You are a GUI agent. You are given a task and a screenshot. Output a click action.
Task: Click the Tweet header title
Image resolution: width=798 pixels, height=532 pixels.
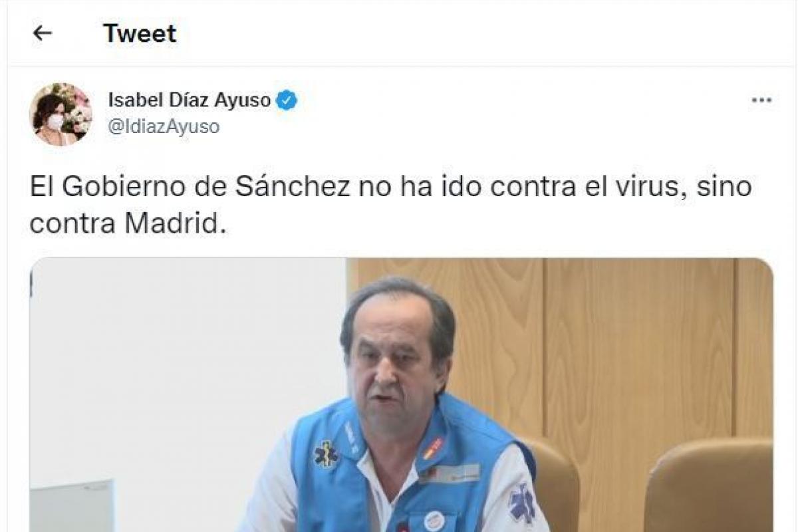tap(140, 33)
